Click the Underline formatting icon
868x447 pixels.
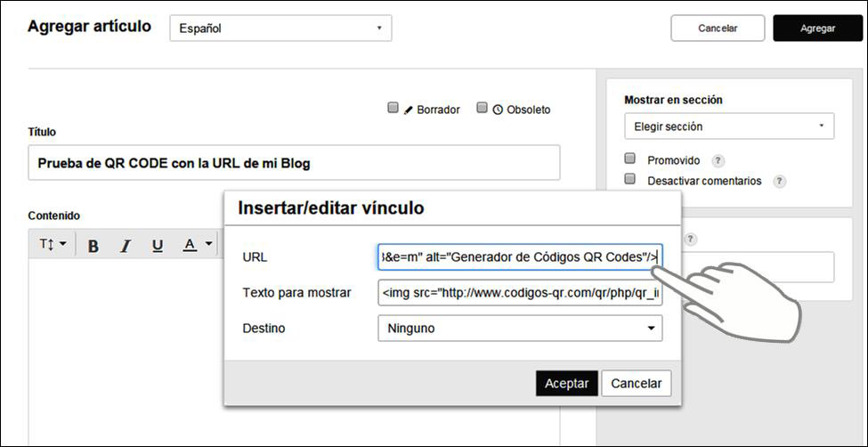click(158, 246)
